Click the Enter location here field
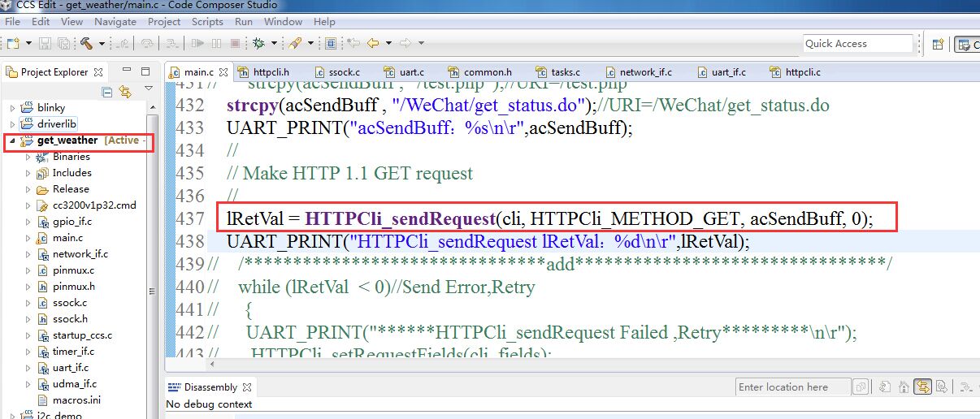 793,387
